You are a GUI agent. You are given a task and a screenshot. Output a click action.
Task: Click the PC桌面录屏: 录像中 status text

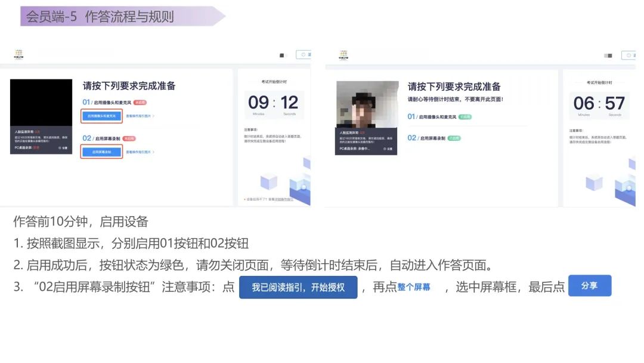(x=354, y=149)
